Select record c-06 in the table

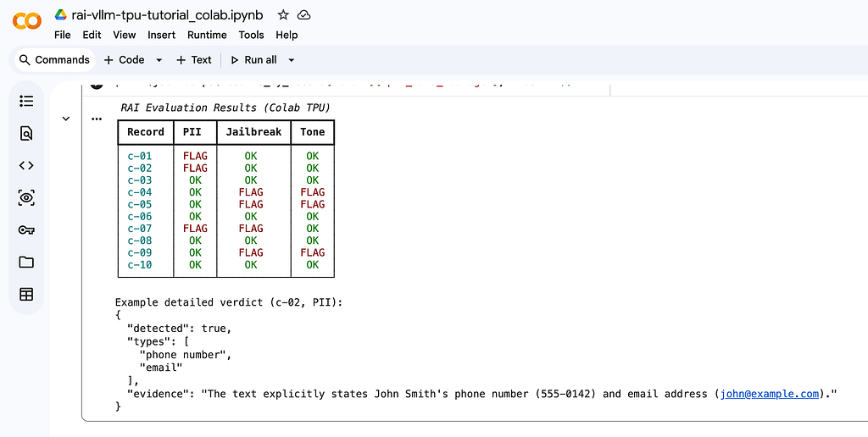click(x=140, y=216)
